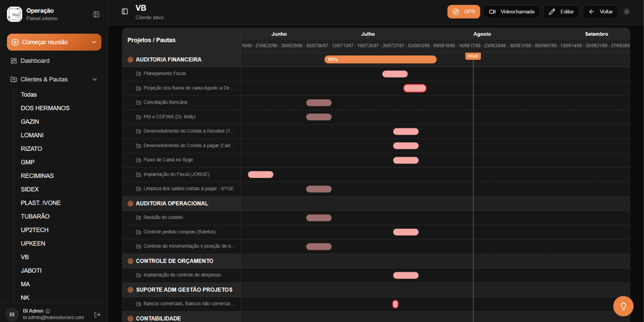Viewport: 644px width, 322px height.
Task: Expand the Começar reunião dropdown arrow
Action: tap(94, 42)
